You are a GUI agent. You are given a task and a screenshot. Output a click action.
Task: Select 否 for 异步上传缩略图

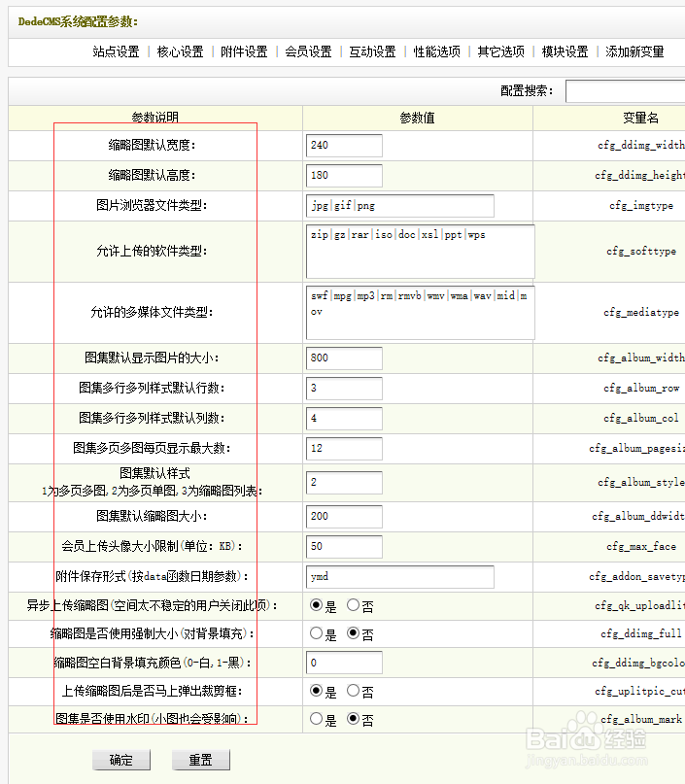click(353, 605)
